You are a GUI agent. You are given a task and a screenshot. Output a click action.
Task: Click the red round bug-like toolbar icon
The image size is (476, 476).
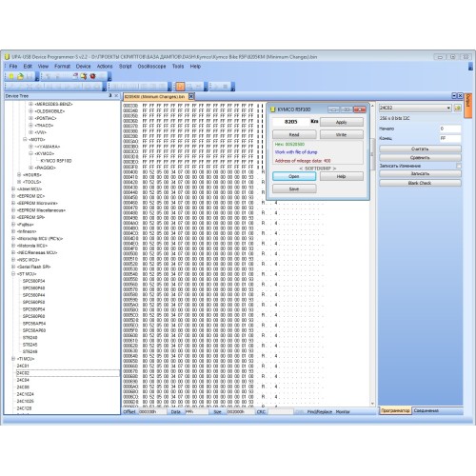click(92, 76)
